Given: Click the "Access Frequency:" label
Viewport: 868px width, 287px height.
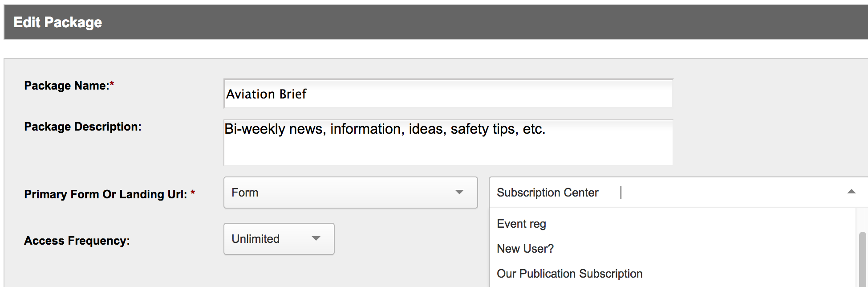Looking at the screenshot, I should click(x=77, y=241).
